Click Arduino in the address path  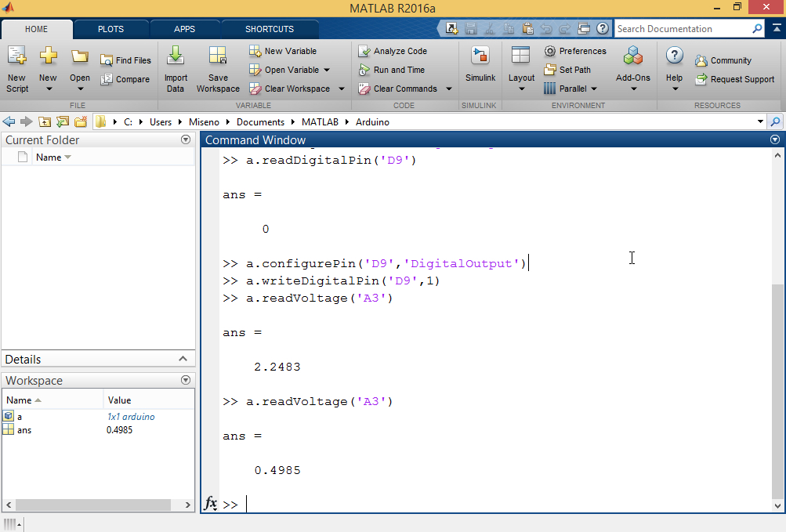(372, 122)
